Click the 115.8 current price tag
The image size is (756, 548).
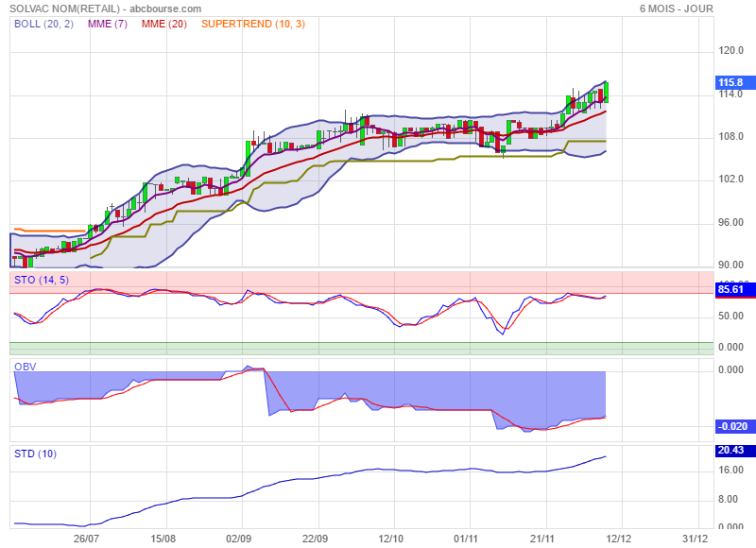click(735, 82)
